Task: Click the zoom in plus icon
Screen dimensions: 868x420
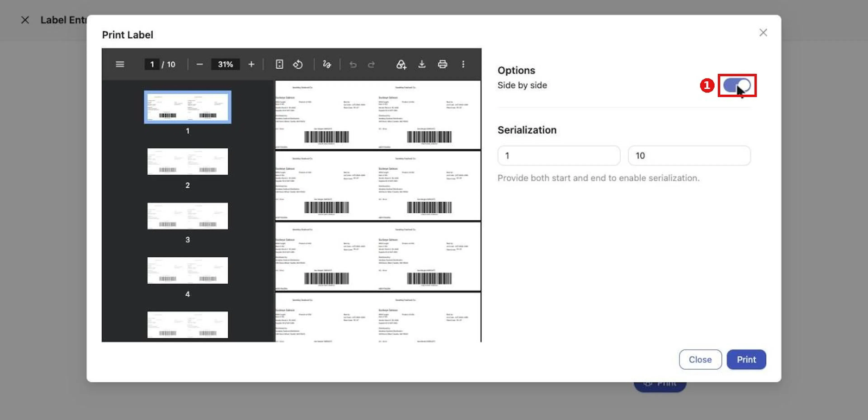Action: tap(251, 64)
